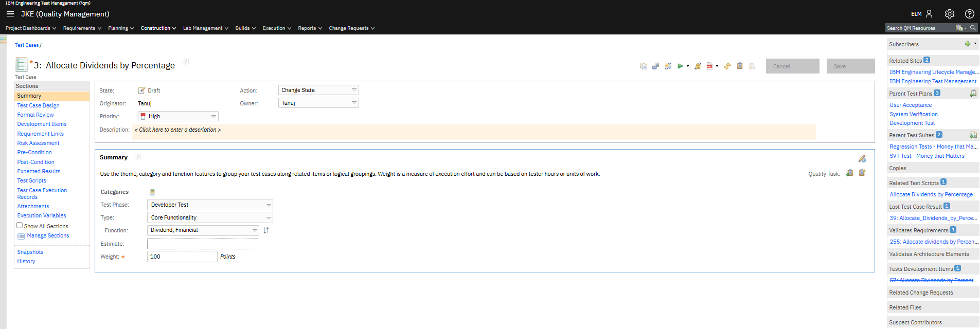Open the Change State action dropdown
Viewport: 980px width, 329px height.
pyautogui.click(x=318, y=90)
